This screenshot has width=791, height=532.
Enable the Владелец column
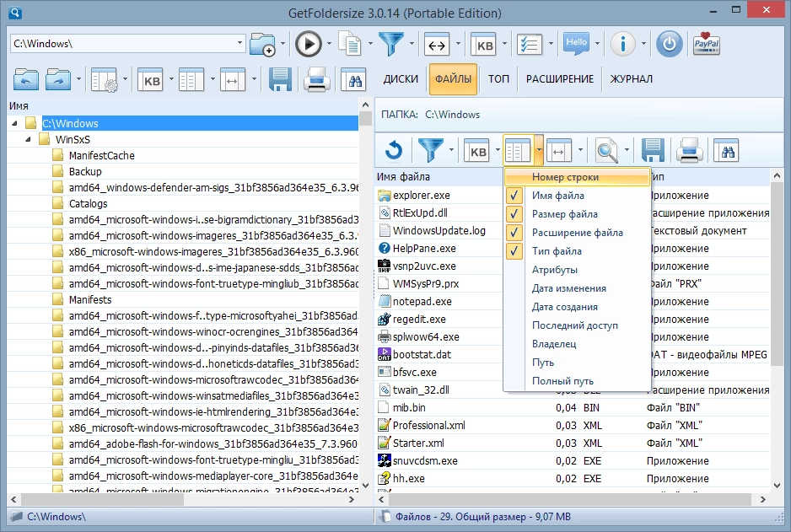point(577,344)
